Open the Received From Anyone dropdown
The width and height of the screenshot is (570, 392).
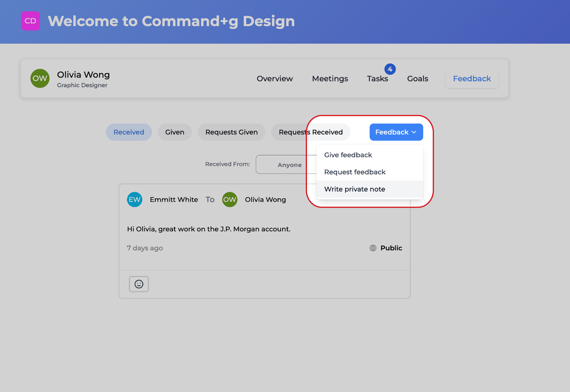pos(285,165)
